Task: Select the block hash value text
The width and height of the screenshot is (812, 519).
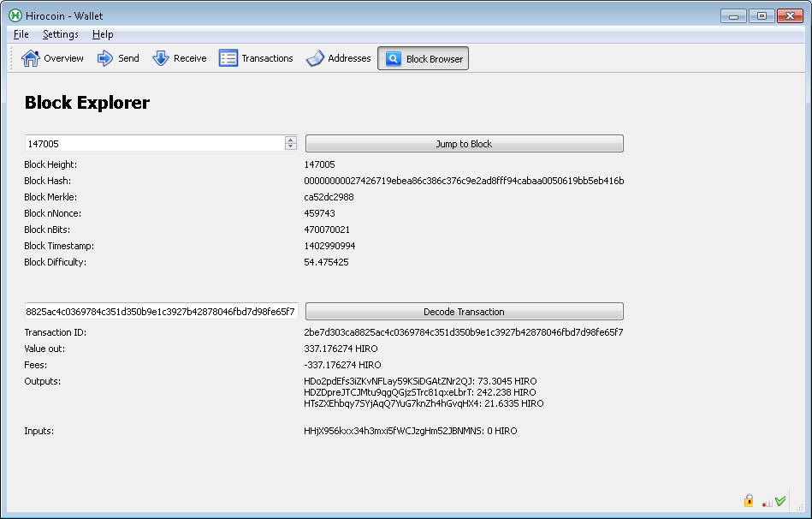Action: click(x=464, y=181)
